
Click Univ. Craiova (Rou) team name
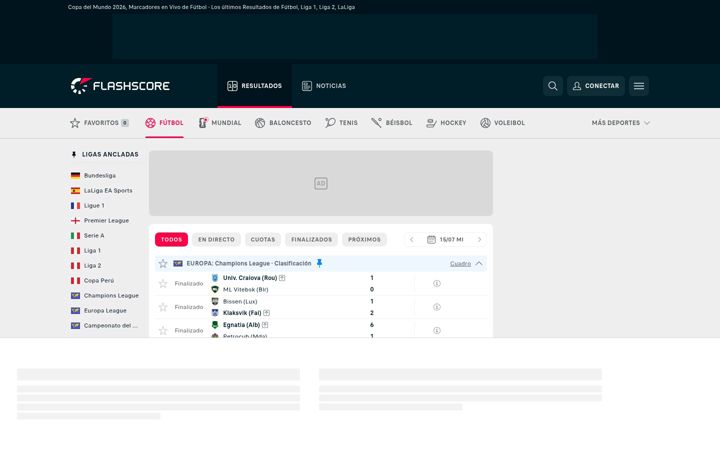[250, 278]
